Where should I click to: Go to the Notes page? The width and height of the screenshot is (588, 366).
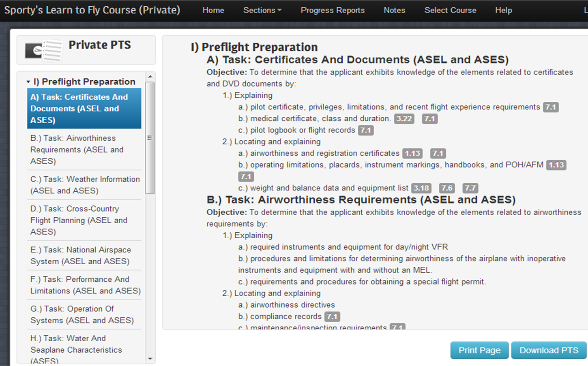tap(394, 10)
